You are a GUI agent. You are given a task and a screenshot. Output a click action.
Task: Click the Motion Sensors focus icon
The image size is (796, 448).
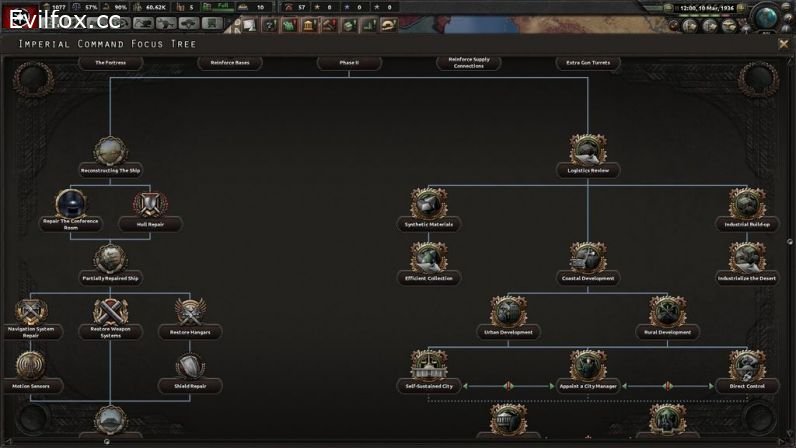click(30, 367)
